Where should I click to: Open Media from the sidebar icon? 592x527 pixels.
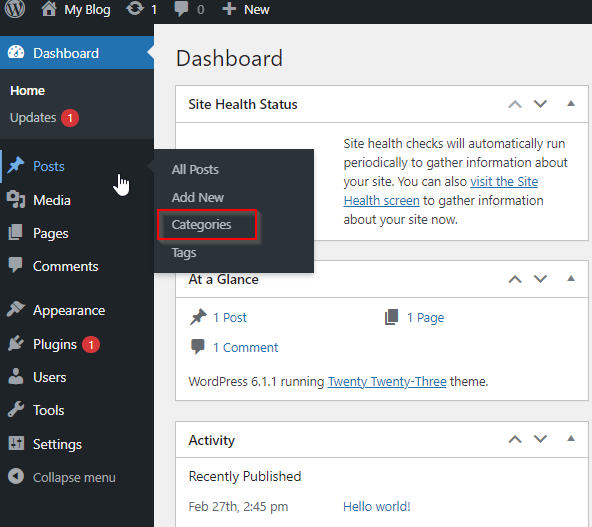coord(16,200)
